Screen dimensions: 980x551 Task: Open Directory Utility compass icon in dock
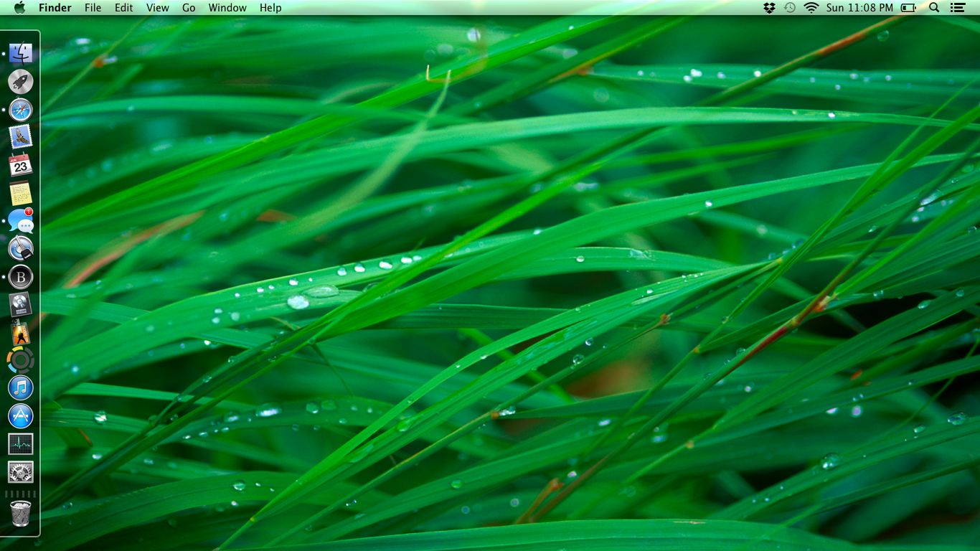(x=21, y=249)
